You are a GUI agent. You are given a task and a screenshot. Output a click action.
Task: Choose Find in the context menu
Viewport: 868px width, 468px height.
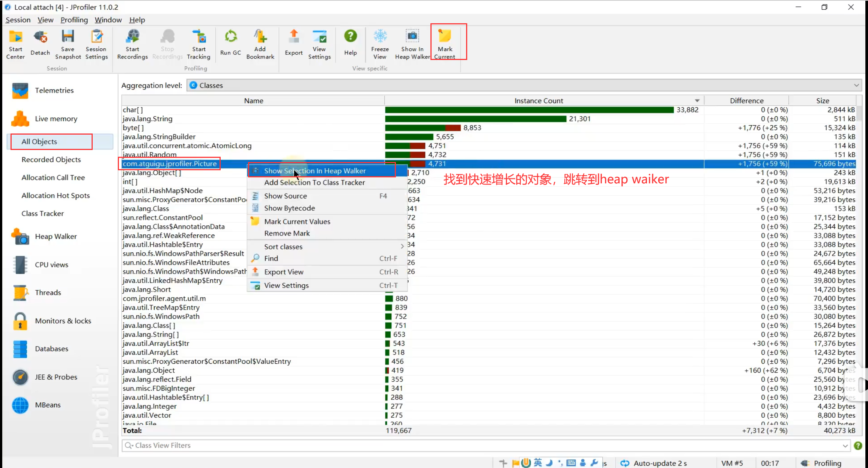[327, 258]
